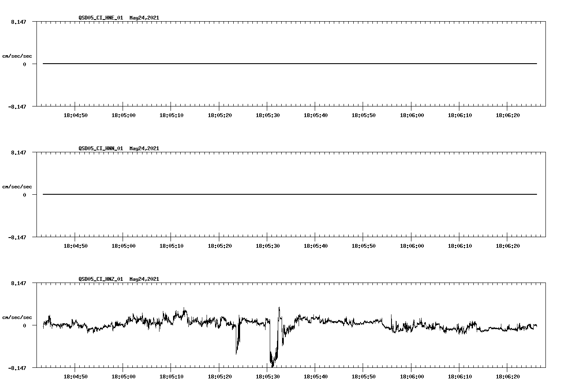Click the zero amplitude label on middle plot
576x392 pixels.
pyautogui.click(x=24, y=196)
